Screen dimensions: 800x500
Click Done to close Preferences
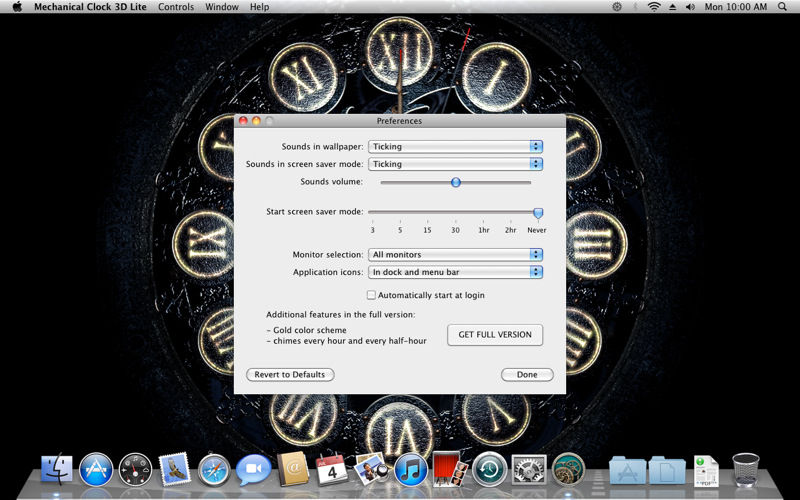point(527,374)
